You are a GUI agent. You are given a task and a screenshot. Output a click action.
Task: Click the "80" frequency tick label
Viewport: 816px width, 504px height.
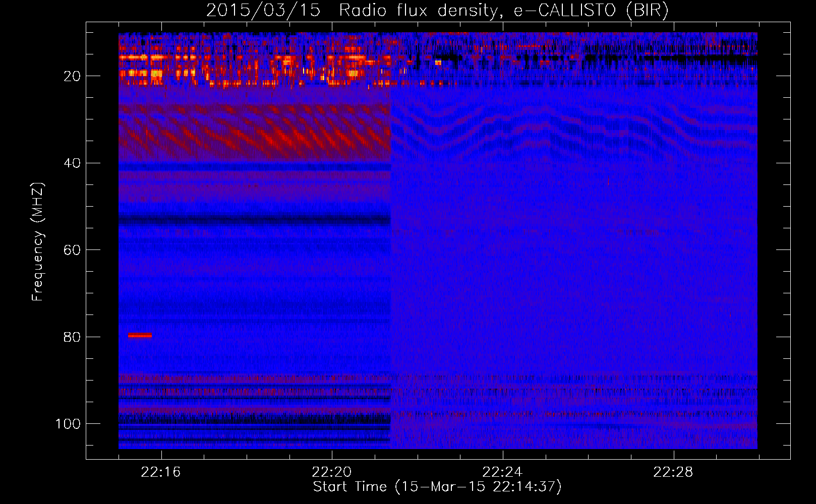pos(73,337)
